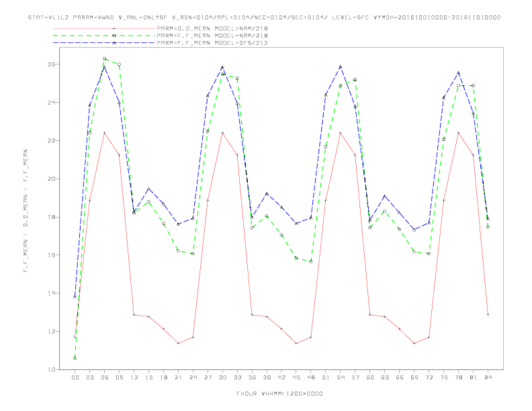Screen dimensions: 532x411
Task: Click y-axis tick label 22
Action: (52, 141)
